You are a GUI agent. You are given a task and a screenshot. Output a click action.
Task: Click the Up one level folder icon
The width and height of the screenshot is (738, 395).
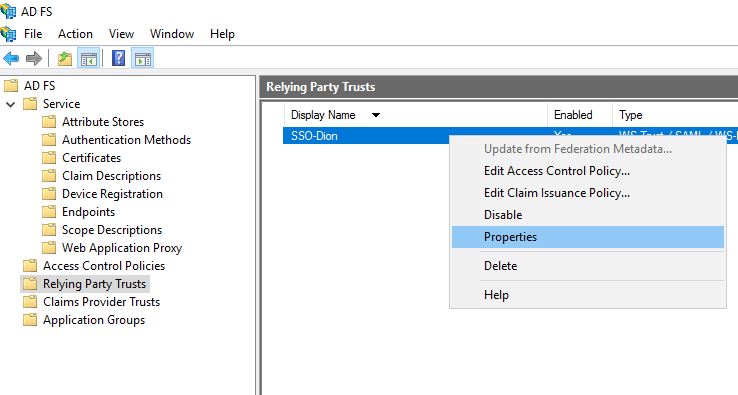pos(64,59)
